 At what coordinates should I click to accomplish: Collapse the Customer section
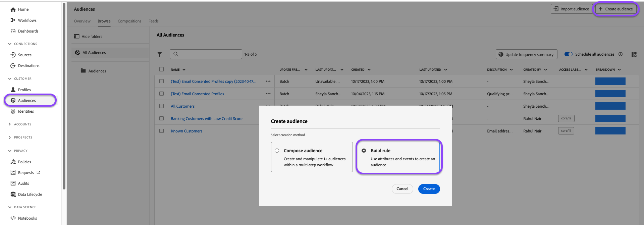[x=10, y=79]
